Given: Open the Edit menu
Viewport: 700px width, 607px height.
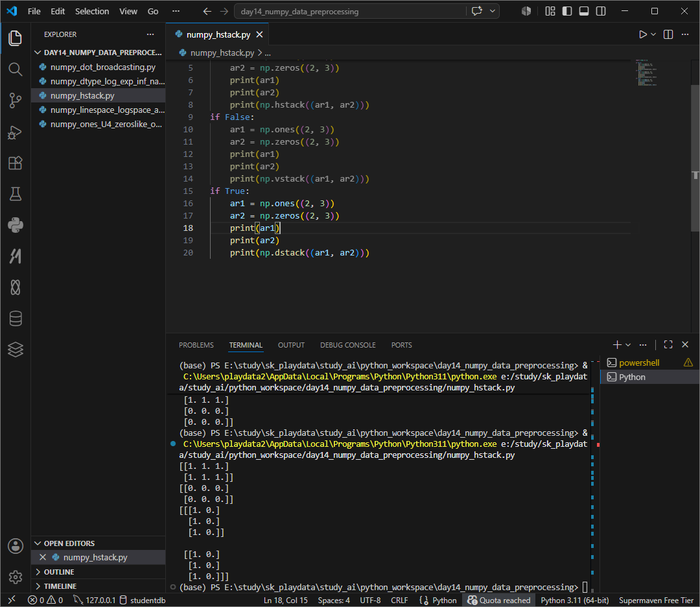Looking at the screenshot, I should (58, 11).
